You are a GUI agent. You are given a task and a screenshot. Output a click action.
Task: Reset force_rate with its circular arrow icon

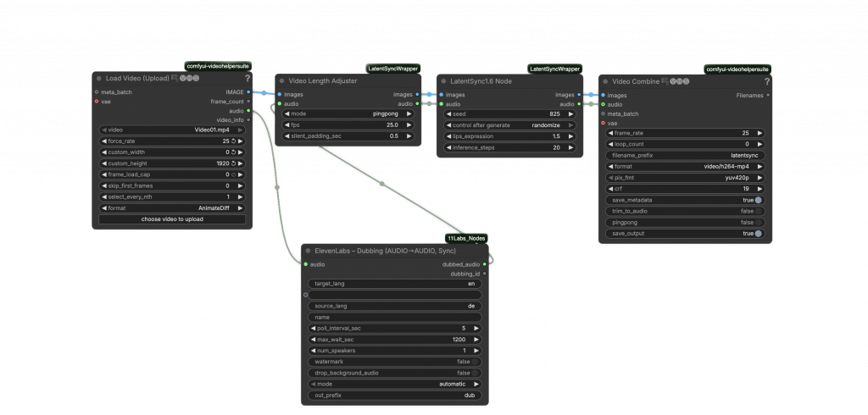235,141
